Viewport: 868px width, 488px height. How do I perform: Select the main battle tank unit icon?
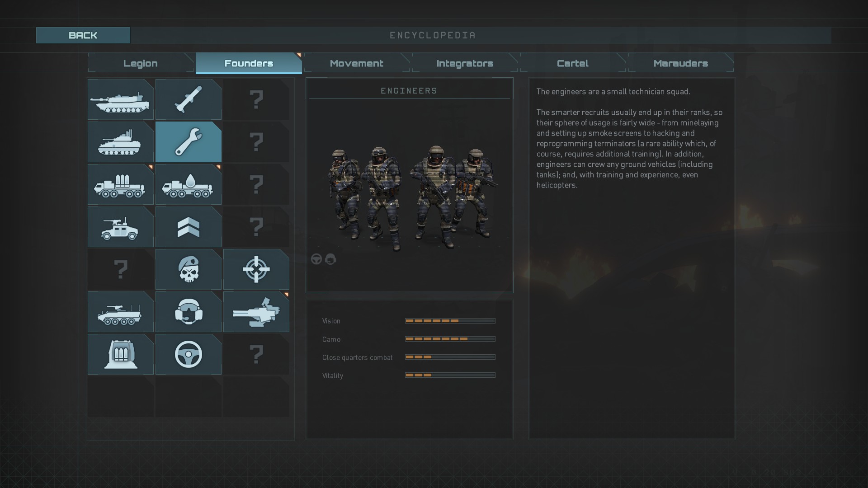[x=120, y=99]
